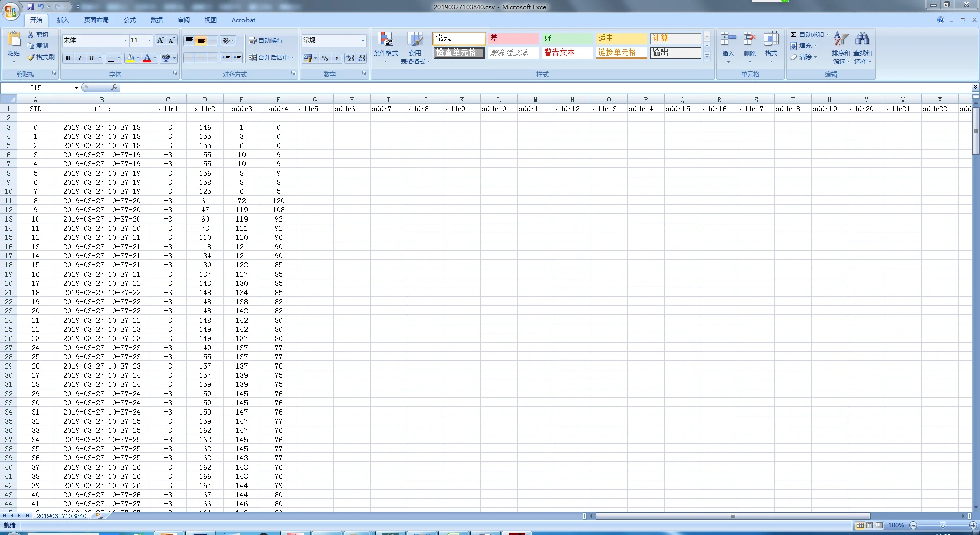The image size is (980, 535).
Task: Switch to the Insert (插入) tab
Action: pyautogui.click(x=63, y=20)
